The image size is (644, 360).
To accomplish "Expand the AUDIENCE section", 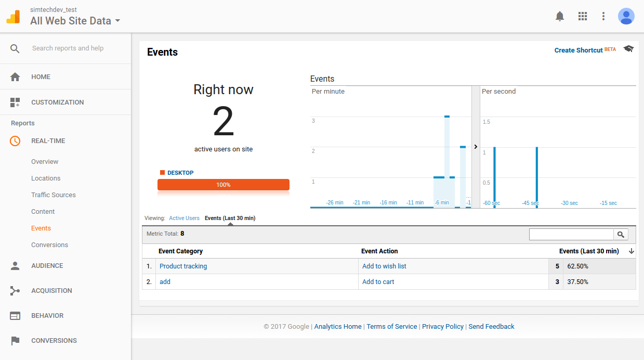I will pyautogui.click(x=47, y=266).
